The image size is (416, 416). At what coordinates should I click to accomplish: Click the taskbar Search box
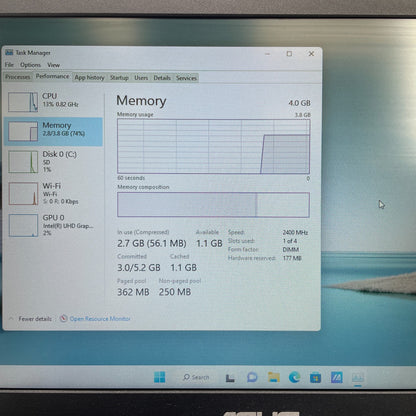coord(196,377)
